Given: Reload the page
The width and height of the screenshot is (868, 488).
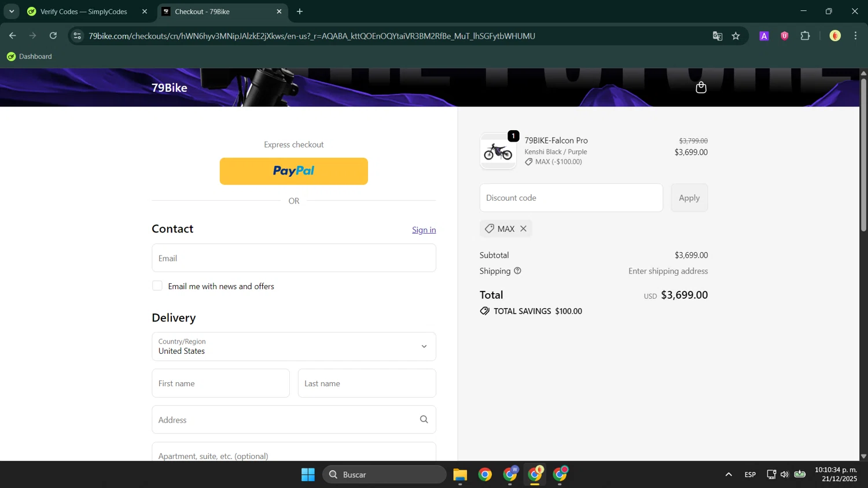Looking at the screenshot, I should point(53,36).
